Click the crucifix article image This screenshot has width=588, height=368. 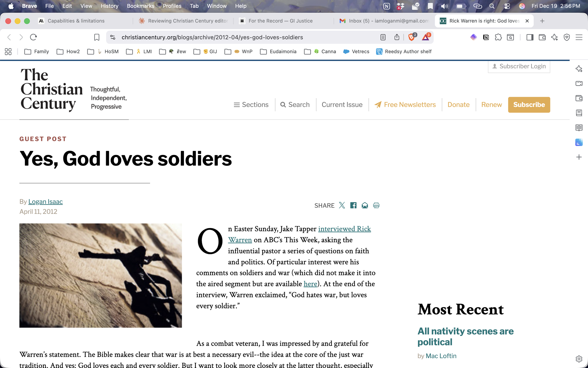click(x=100, y=275)
